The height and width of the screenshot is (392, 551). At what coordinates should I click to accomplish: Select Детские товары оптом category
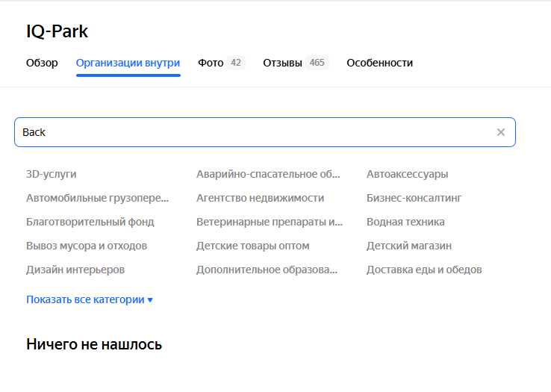[252, 246]
